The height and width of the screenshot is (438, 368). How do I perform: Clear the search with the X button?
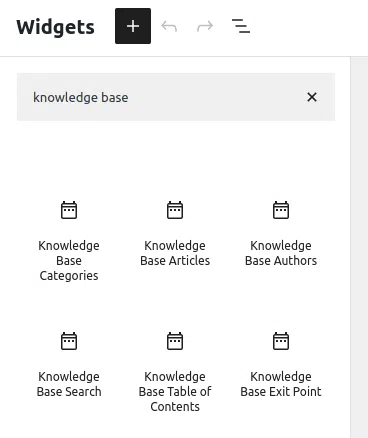click(x=312, y=97)
